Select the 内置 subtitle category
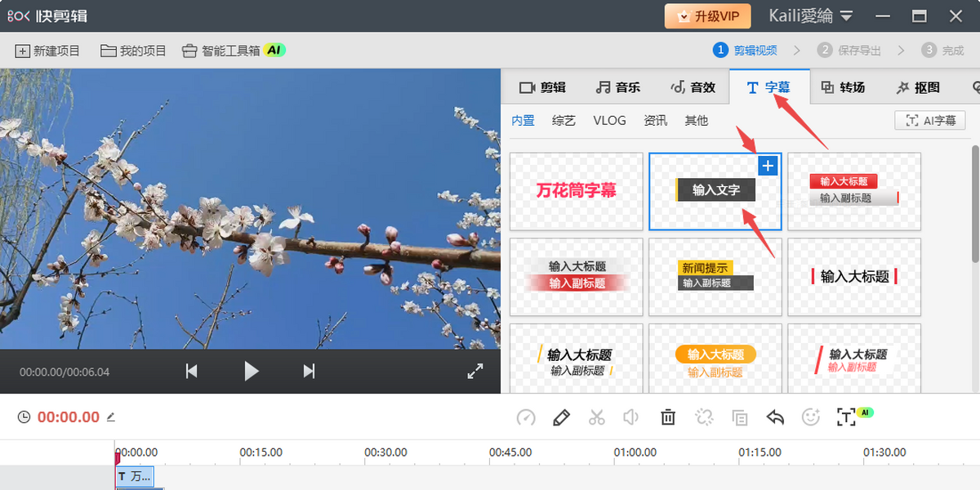The width and height of the screenshot is (980, 490). pos(523,121)
